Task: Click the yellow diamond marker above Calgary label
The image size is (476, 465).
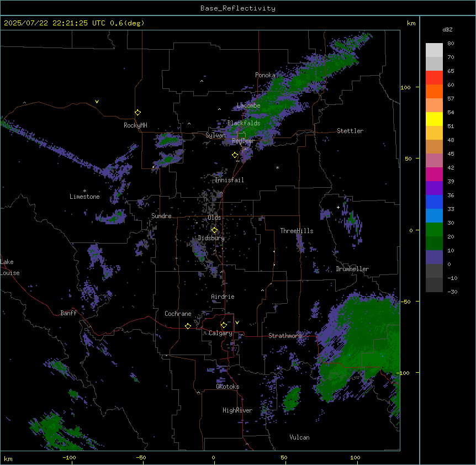Action: point(224,325)
